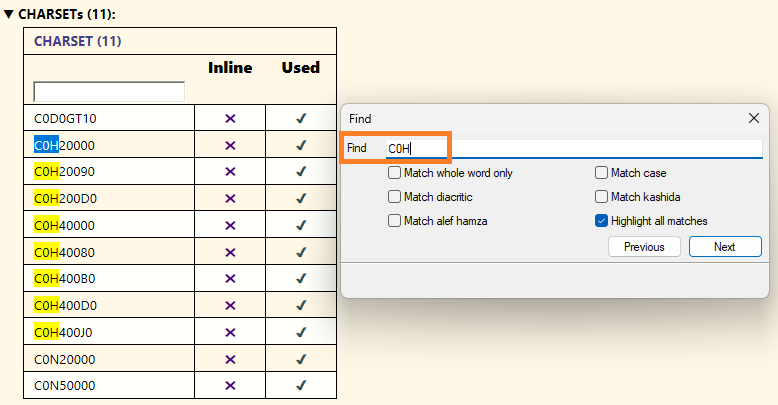Click the Used column header
Screen dimensions: 778x405
click(x=301, y=68)
